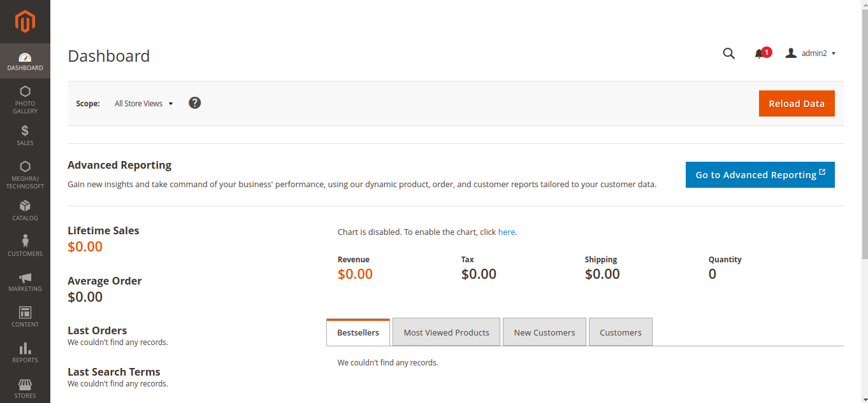Switch to the Most Viewed Products tab
Screen dimensions: 868x403
click(x=446, y=332)
